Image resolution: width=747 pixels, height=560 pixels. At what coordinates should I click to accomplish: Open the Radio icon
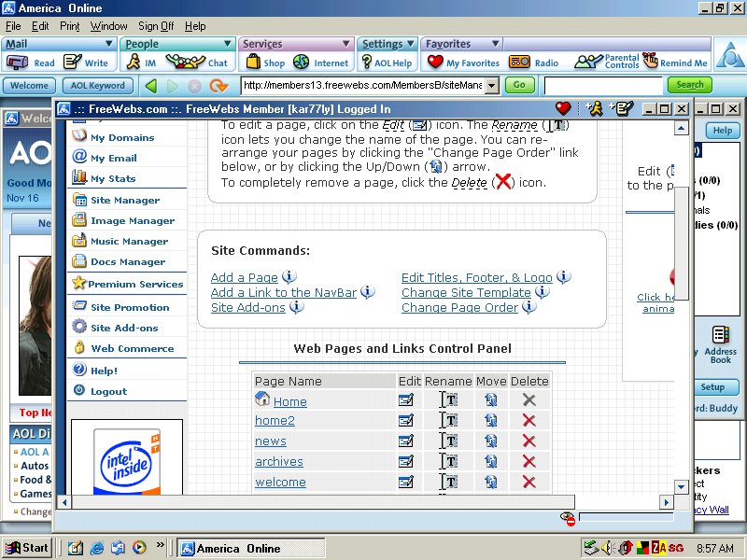(x=519, y=62)
